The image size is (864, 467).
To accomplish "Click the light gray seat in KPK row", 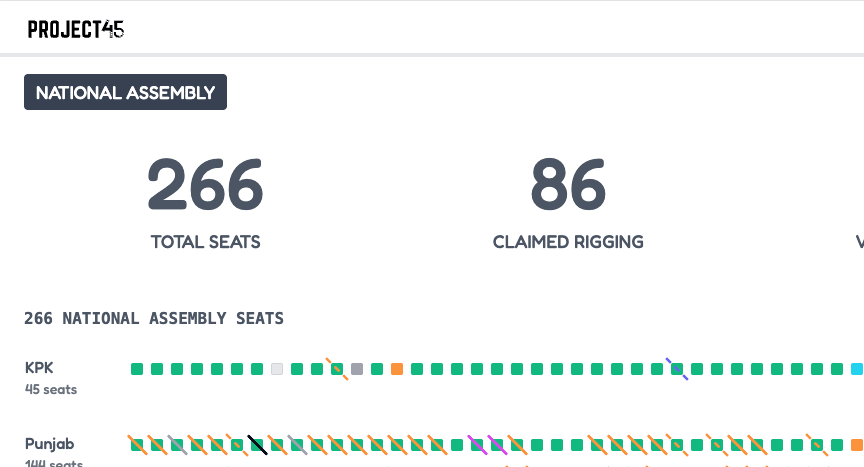I will (277, 369).
